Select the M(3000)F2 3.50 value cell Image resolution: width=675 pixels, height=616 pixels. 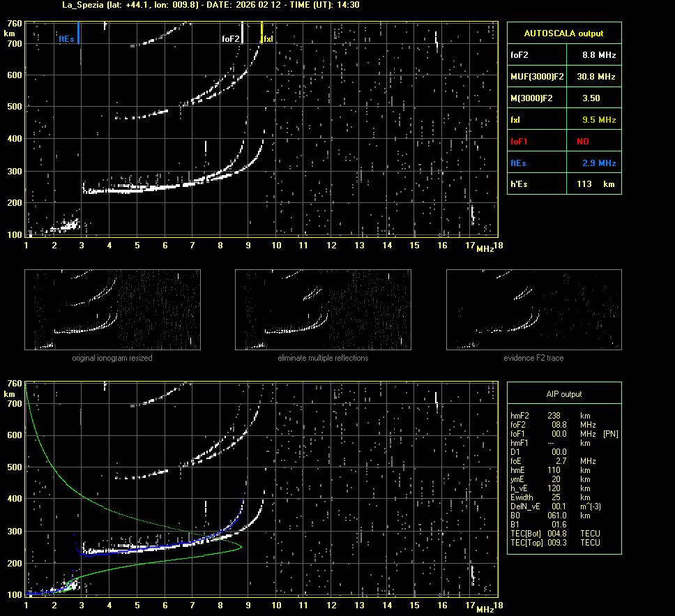591,98
